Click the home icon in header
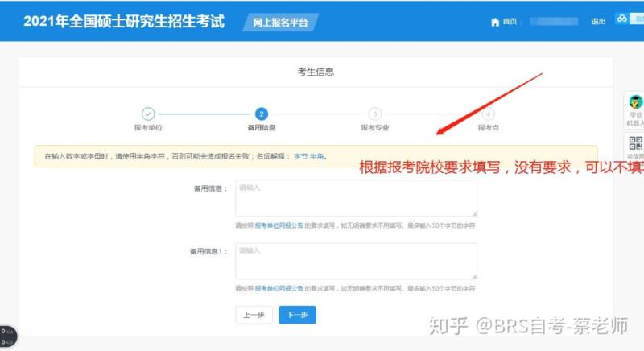Viewport: 644px width, 351px height. [495, 22]
